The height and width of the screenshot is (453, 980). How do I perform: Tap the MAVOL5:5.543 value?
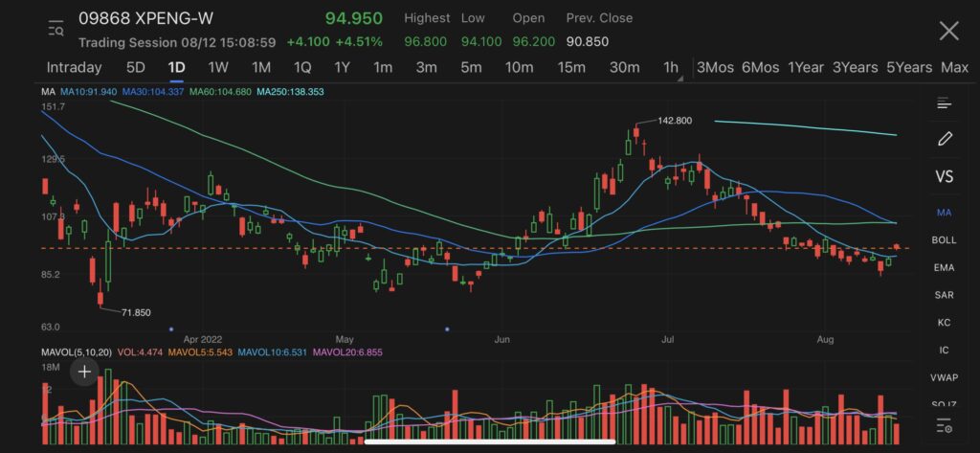[x=201, y=352]
